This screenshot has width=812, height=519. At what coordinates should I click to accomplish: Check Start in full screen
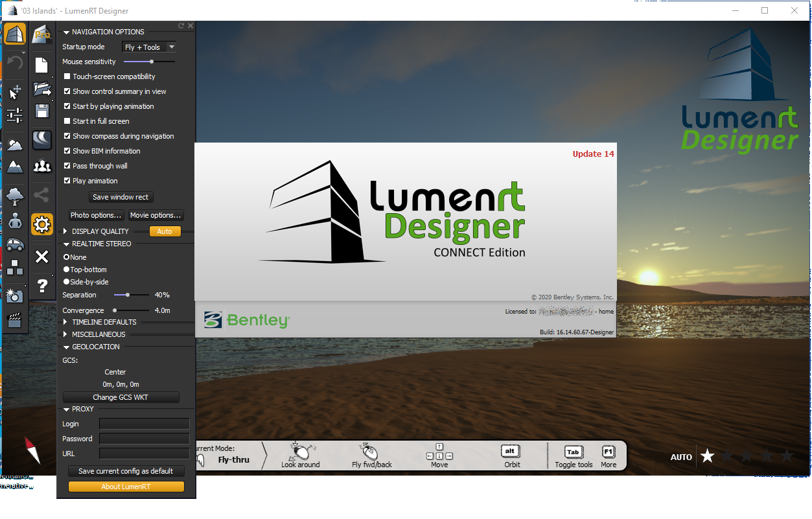click(67, 121)
